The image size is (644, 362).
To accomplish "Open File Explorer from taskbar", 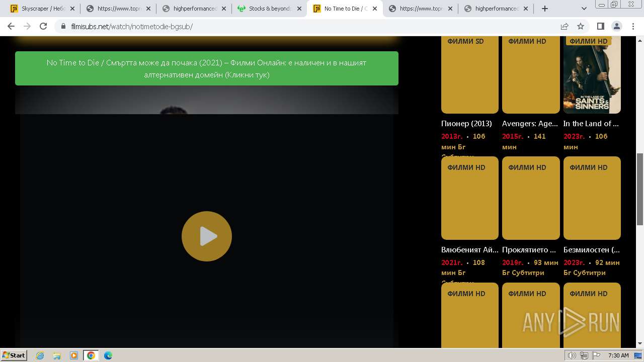I will tap(57, 355).
